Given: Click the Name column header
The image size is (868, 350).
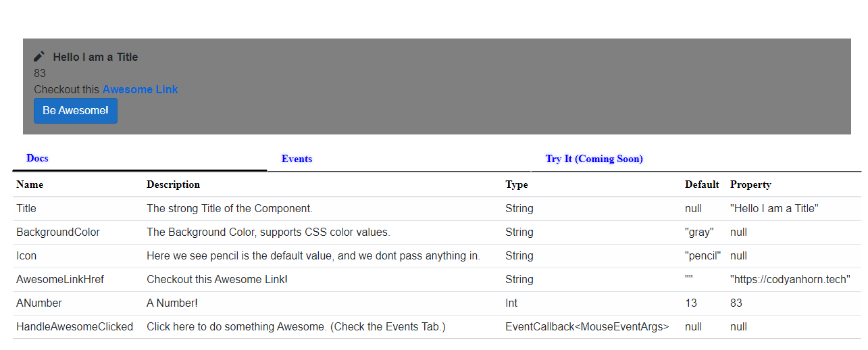Looking at the screenshot, I should [x=30, y=184].
